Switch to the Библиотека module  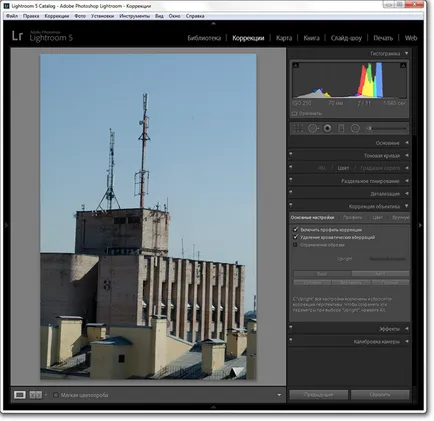(x=204, y=38)
